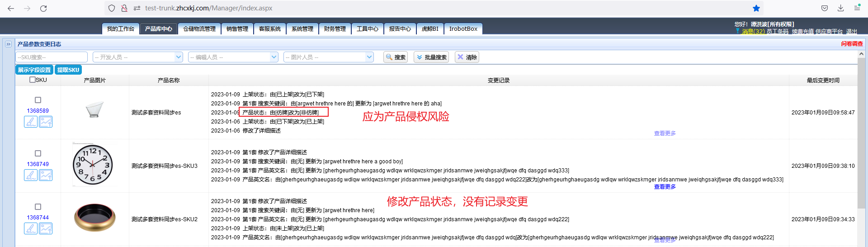Open the 报告中心 tab

[x=400, y=29]
